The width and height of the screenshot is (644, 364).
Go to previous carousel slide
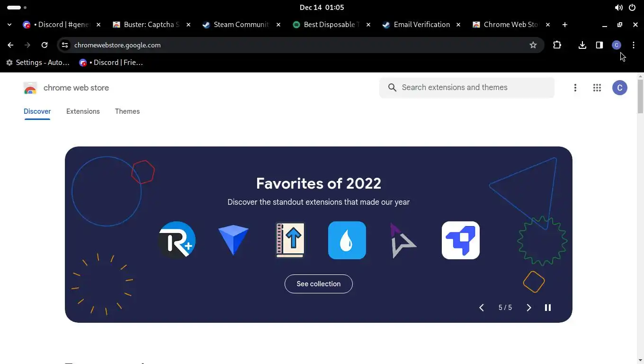[482, 308]
